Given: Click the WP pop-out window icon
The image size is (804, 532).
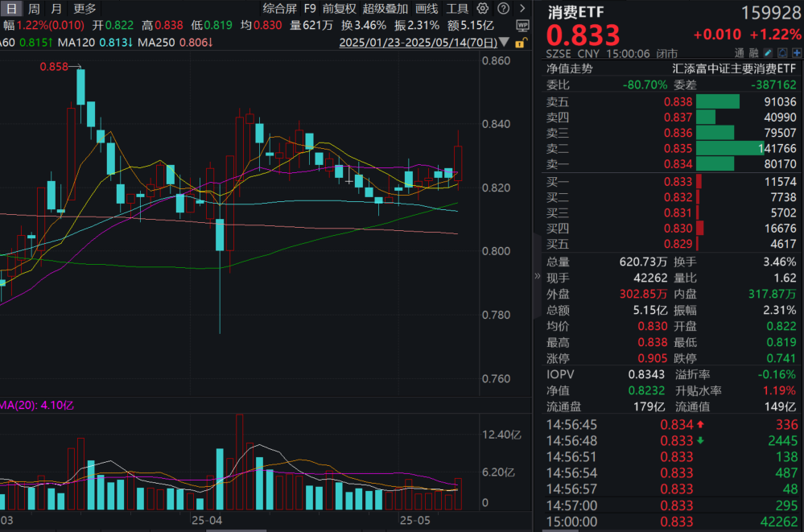Looking at the screenshot, I should (522, 27).
